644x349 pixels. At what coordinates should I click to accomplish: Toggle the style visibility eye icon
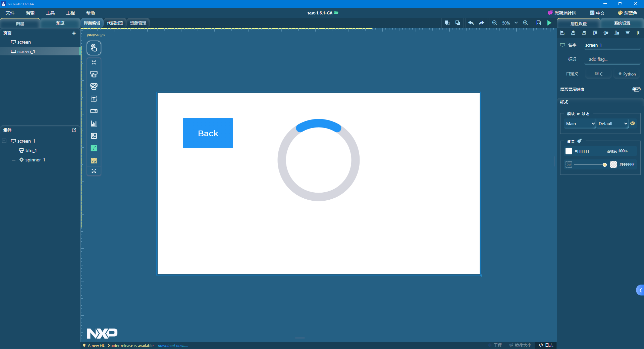(x=633, y=123)
